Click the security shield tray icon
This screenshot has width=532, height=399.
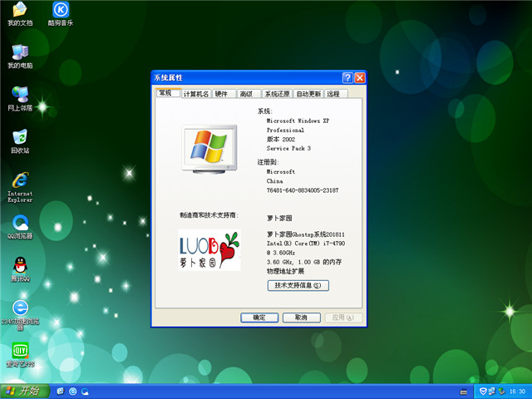[483, 392]
